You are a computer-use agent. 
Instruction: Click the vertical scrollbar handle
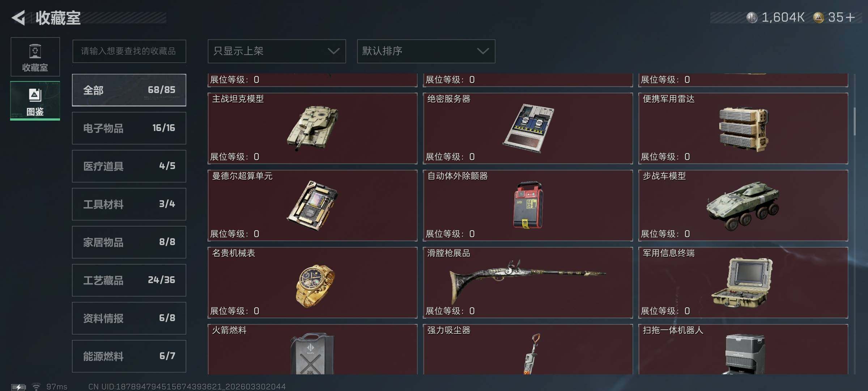855,122
